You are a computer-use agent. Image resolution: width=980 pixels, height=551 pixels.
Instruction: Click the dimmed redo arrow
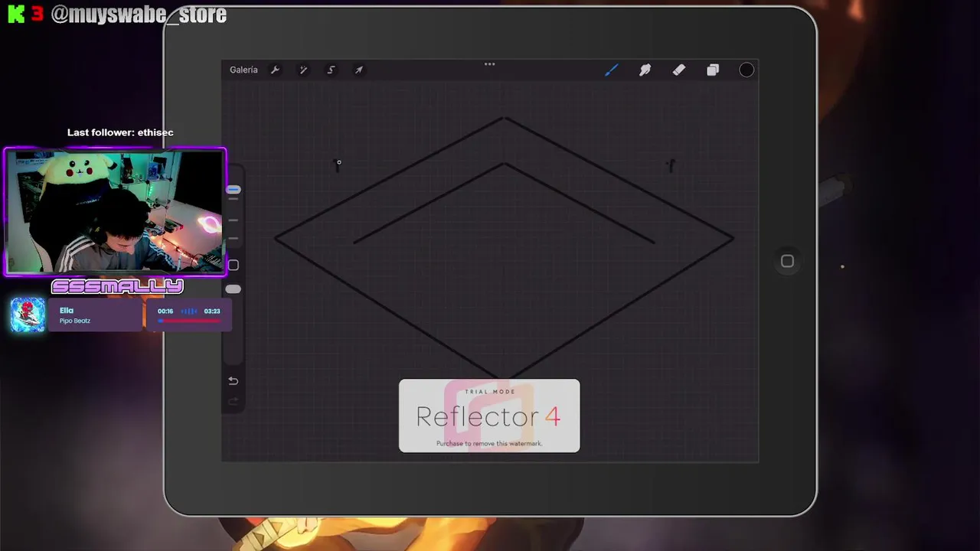[234, 401]
